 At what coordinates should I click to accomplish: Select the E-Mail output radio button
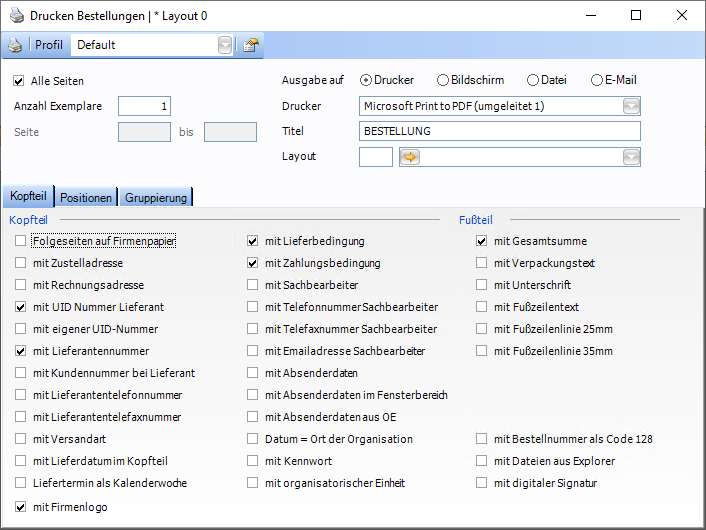pyautogui.click(x=597, y=80)
